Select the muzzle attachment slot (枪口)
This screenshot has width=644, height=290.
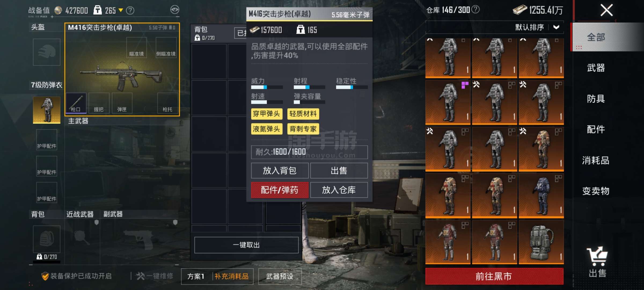(x=76, y=103)
